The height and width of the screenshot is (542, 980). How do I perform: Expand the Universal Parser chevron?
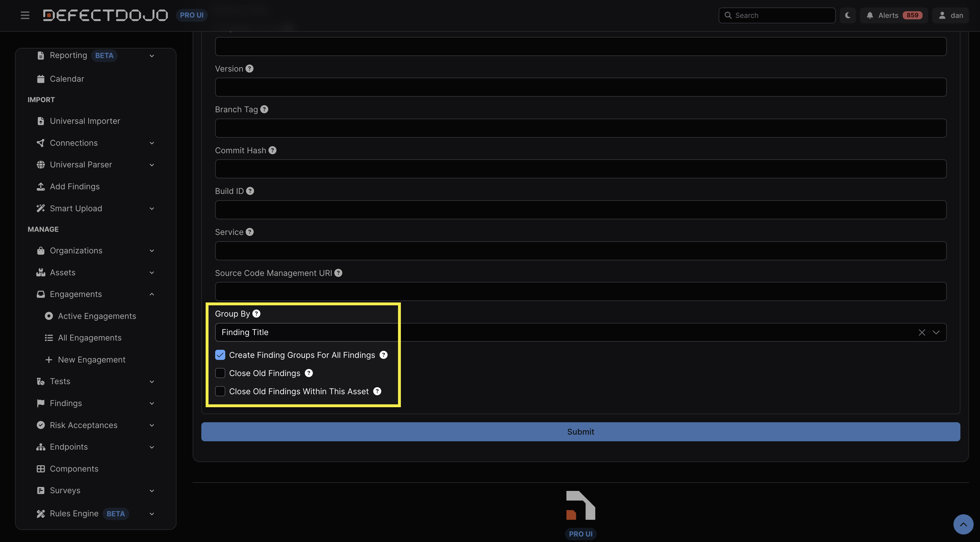click(x=152, y=165)
